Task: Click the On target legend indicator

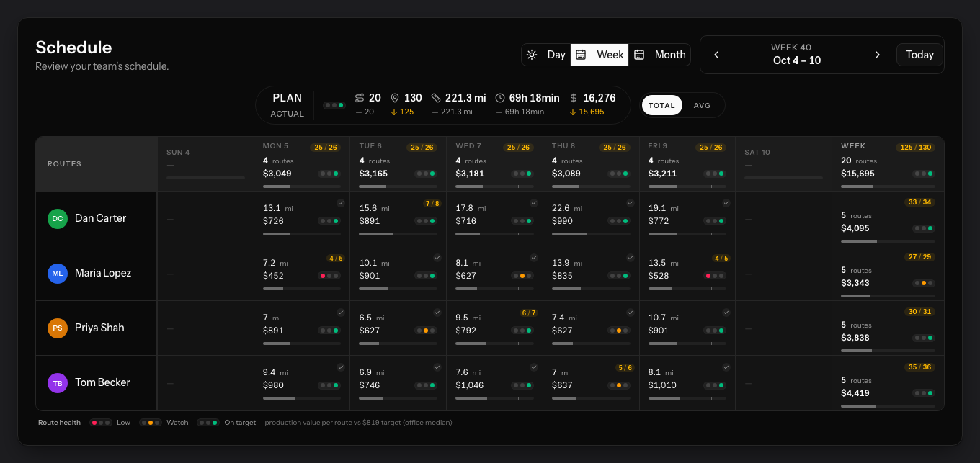Action: (208, 423)
